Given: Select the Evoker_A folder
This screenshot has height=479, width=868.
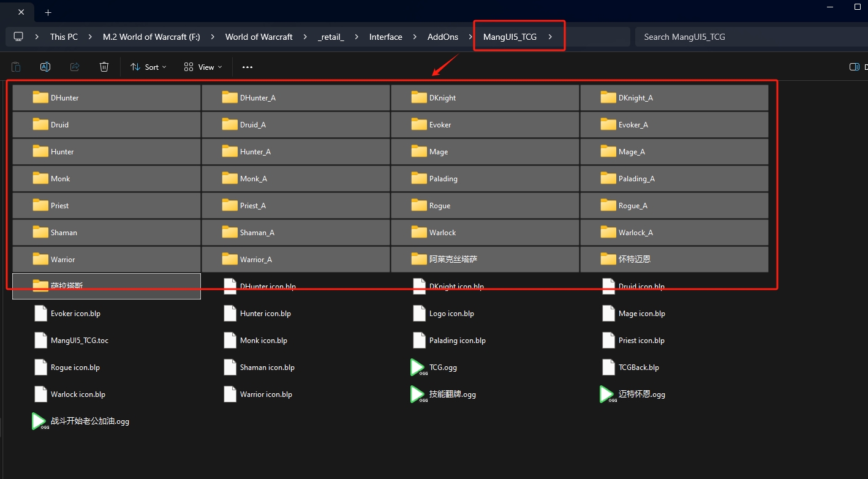Looking at the screenshot, I should point(674,124).
